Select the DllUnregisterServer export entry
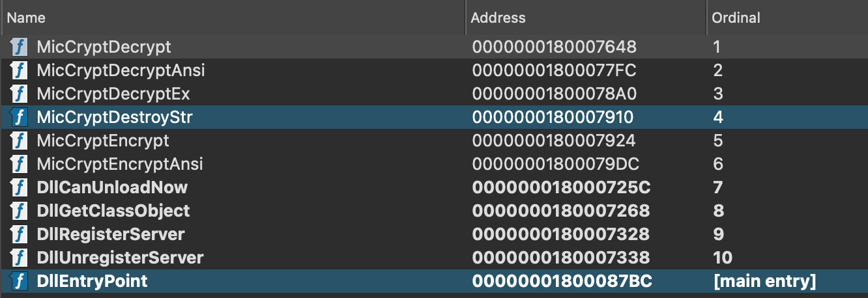The width and height of the screenshot is (868, 298). (120, 258)
